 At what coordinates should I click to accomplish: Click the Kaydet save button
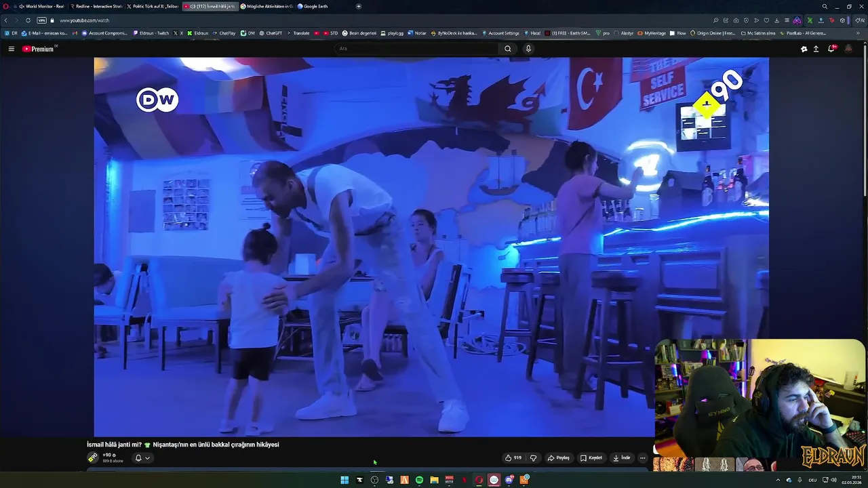(x=591, y=457)
